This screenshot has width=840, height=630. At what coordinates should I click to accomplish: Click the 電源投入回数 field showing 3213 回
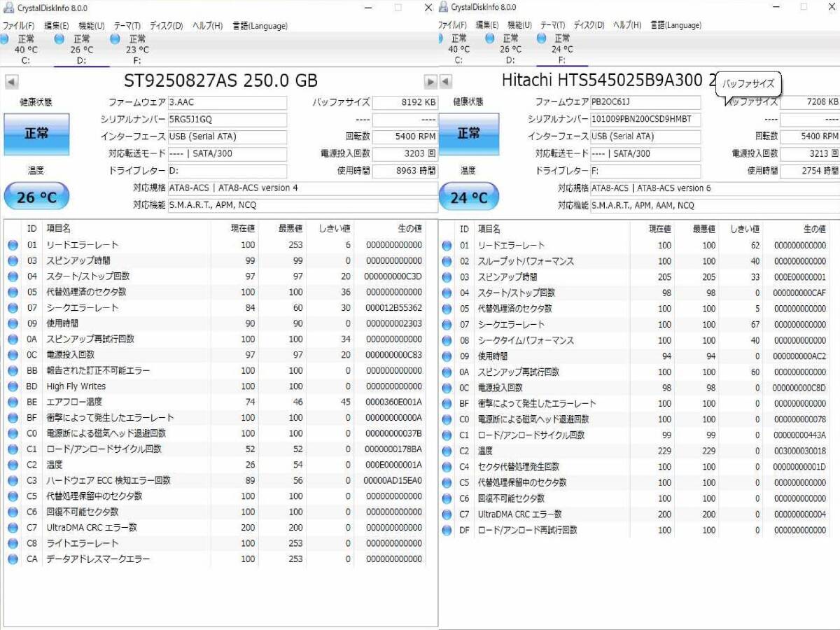point(810,154)
